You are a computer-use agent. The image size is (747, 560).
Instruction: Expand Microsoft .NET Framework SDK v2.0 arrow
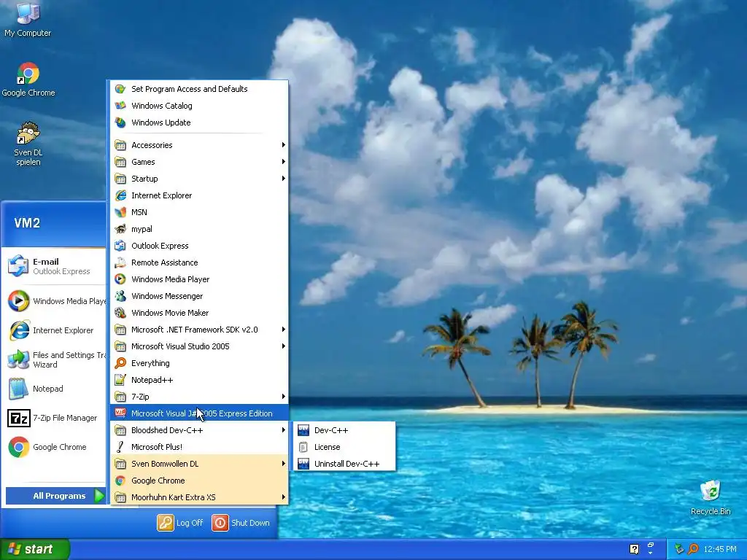pos(284,329)
